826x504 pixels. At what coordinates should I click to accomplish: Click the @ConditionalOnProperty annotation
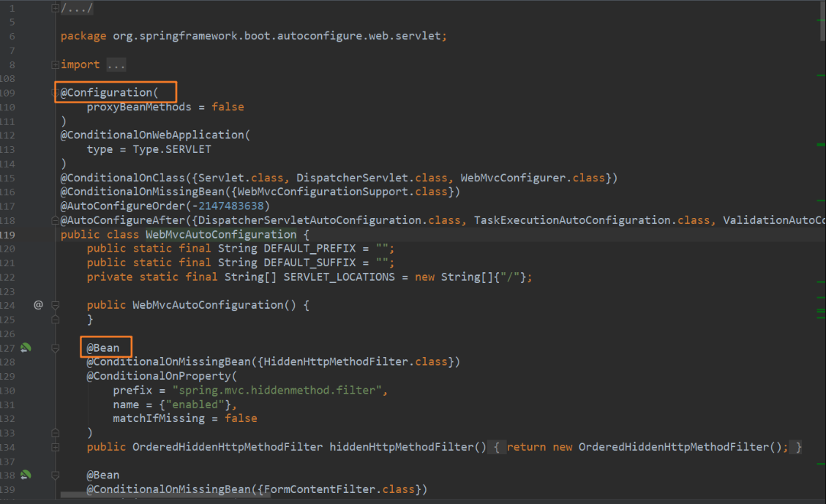159,376
